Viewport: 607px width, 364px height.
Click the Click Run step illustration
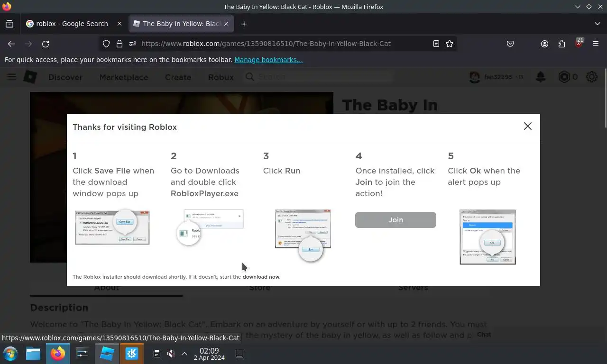[303, 236]
